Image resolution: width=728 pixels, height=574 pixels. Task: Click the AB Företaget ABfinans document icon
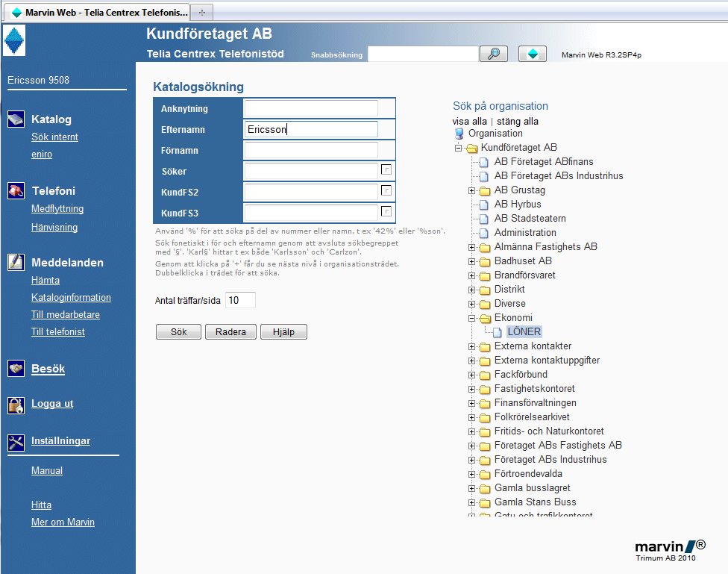click(484, 162)
